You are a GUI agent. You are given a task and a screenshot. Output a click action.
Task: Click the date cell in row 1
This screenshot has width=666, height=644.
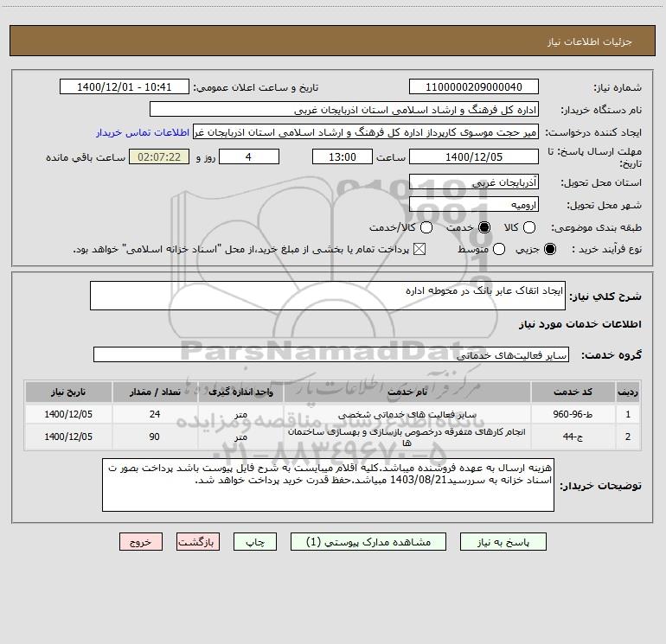tap(68, 414)
